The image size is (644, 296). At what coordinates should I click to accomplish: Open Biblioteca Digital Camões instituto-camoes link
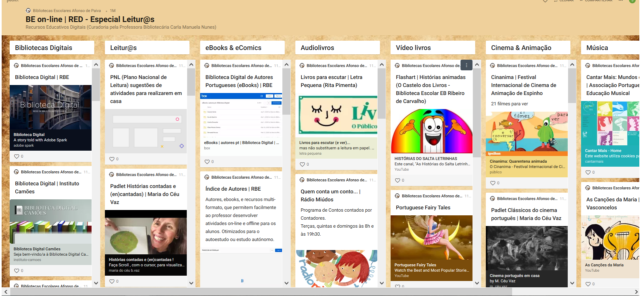(x=51, y=254)
